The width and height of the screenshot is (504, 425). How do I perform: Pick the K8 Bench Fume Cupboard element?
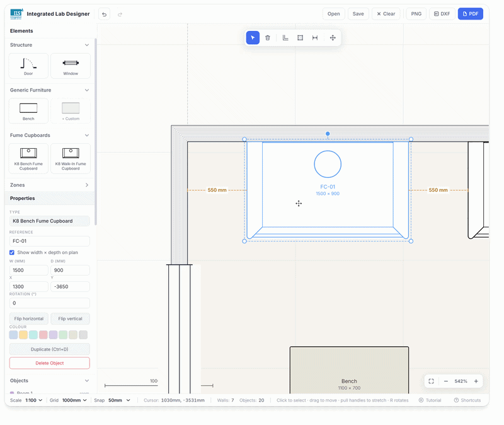pos(28,159)
